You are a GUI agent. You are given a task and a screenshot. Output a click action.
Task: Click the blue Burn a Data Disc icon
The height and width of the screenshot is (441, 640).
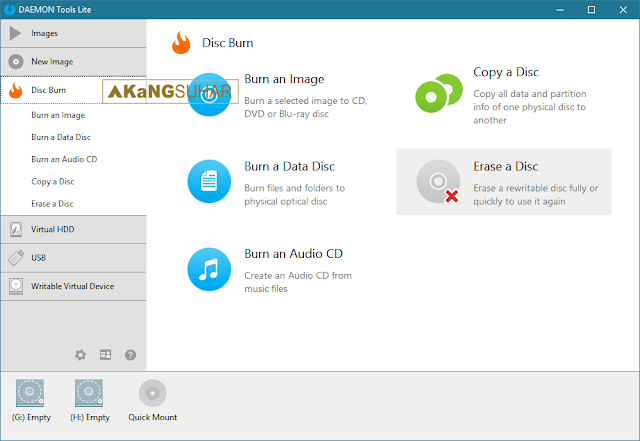(209, 181)
